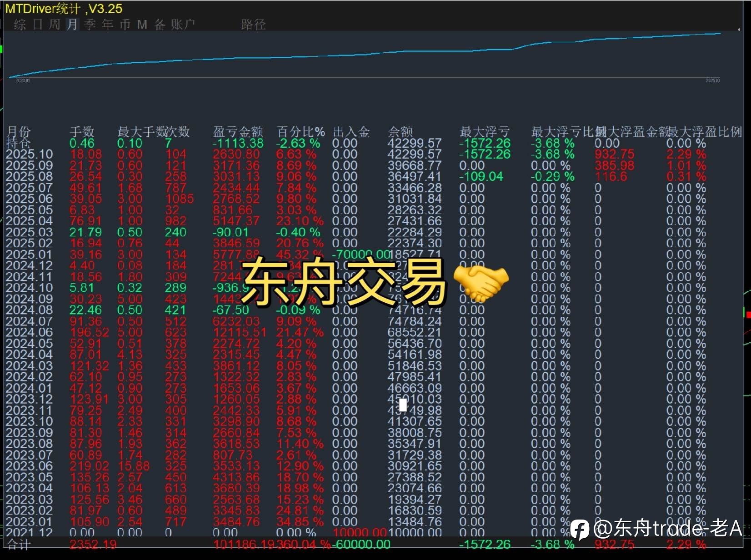The image size is (751, 560).
Task: Select the 周 weekly statistics tab
Action: tap(55, 25)
